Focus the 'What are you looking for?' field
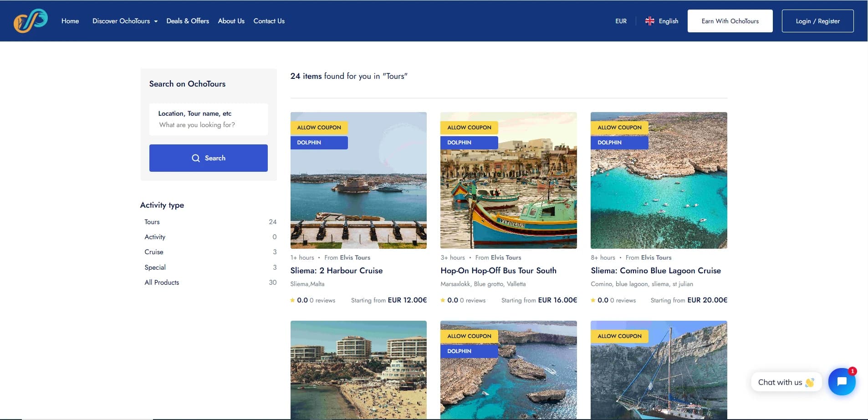The width and height of the screenshot is (868, 420). [x=209, y=125]
